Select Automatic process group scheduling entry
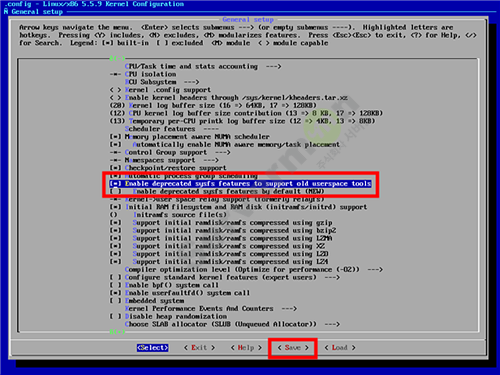The image size is (500, 375). coord(184,176)
